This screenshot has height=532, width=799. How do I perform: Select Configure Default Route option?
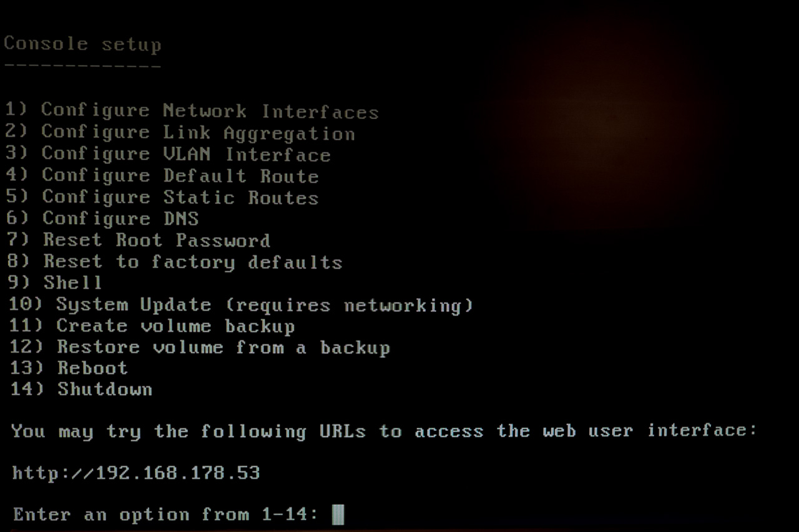pyautogui.click(x=162, y=176)
